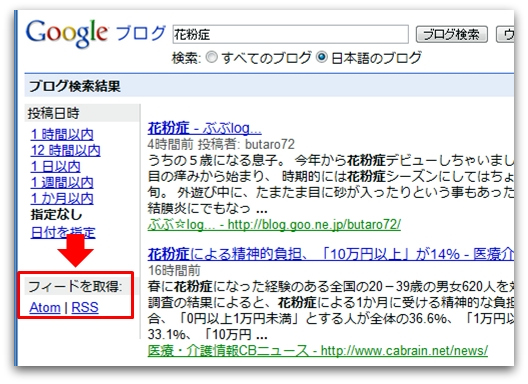Open result 花粉症による精神的負担 article
The height and width of the screenshot is (384, 528).
point(331,254)
